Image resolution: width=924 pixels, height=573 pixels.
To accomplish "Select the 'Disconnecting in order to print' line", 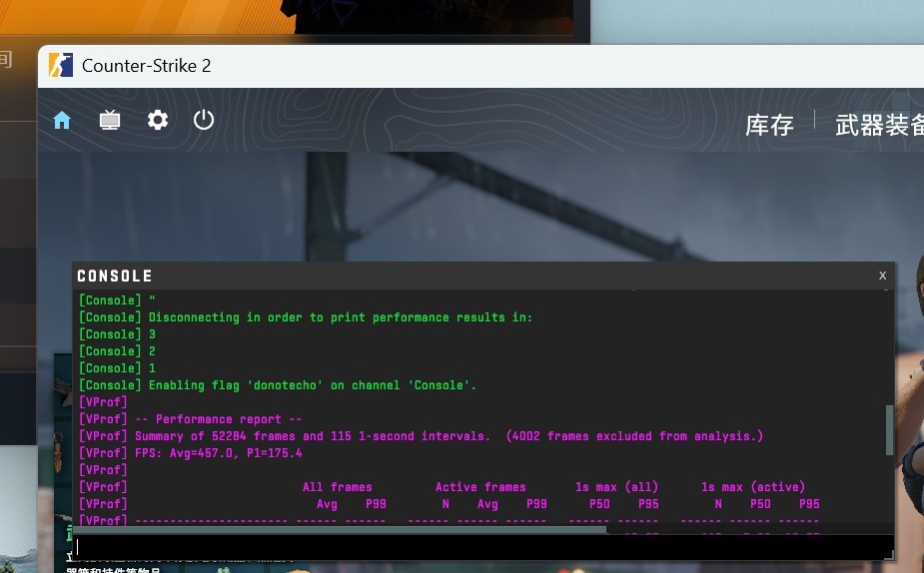I will point(306,317).
